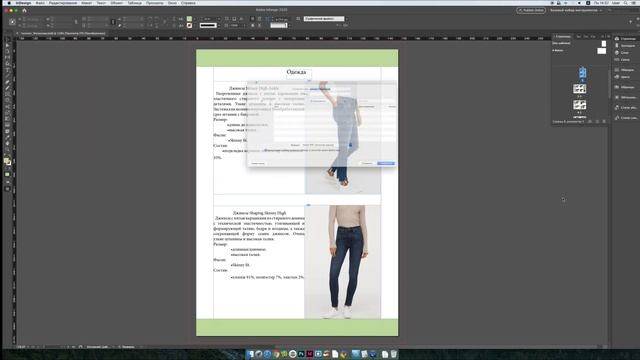The width and height of the screenshot is (640, 360).
Task: Open the Файл menu
Action: click(40, 3)
